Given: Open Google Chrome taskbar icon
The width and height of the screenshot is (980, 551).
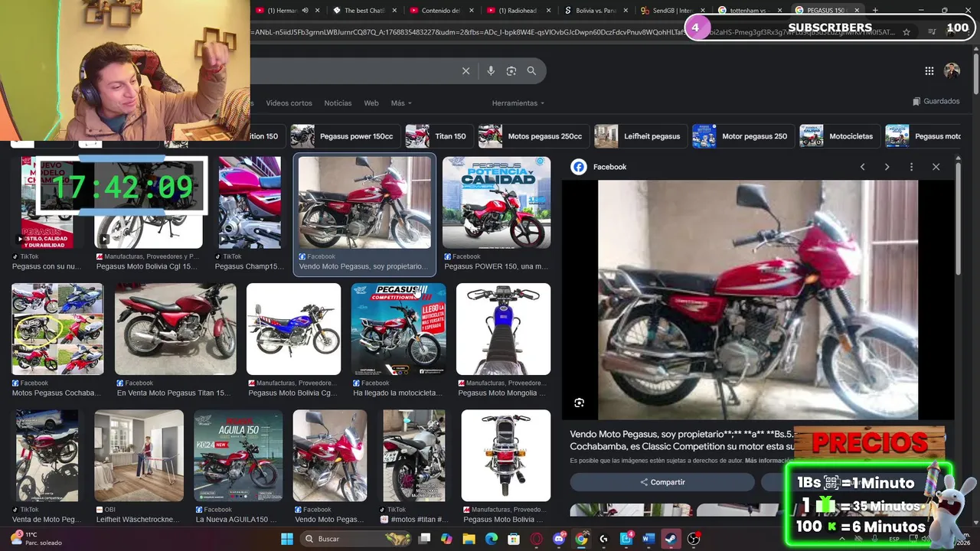Looking at the screenshot, I should 581,539.
